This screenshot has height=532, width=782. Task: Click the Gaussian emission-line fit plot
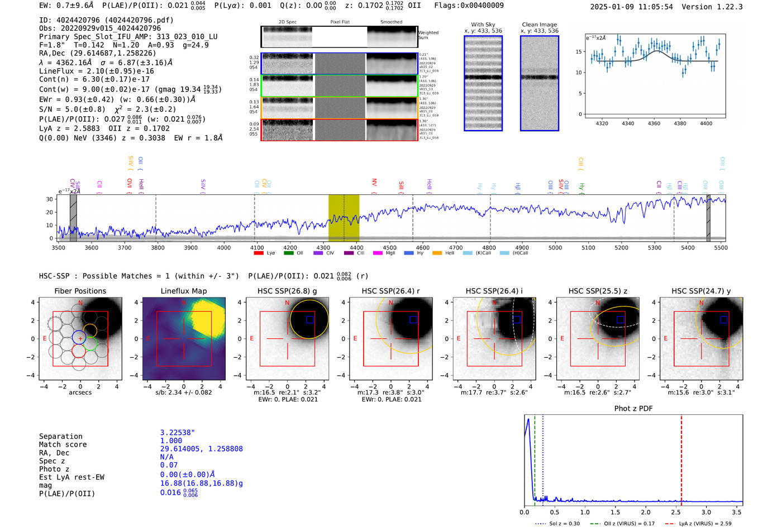coord(655,75)
